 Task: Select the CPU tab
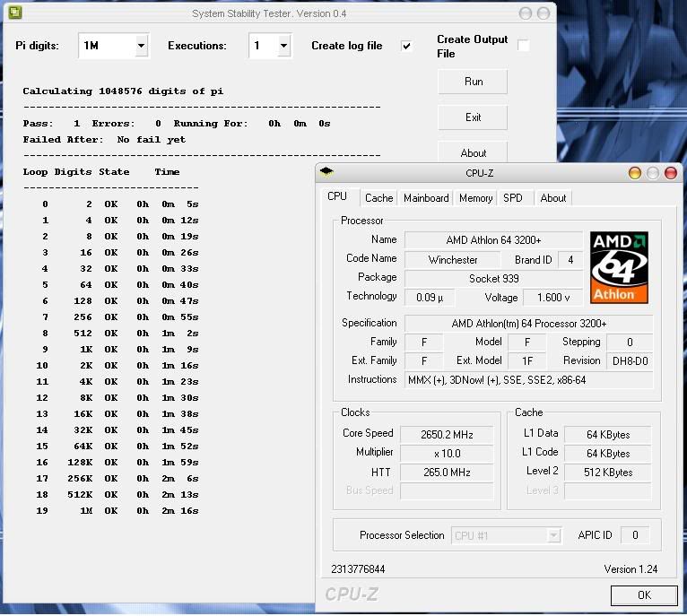point(337,196)
